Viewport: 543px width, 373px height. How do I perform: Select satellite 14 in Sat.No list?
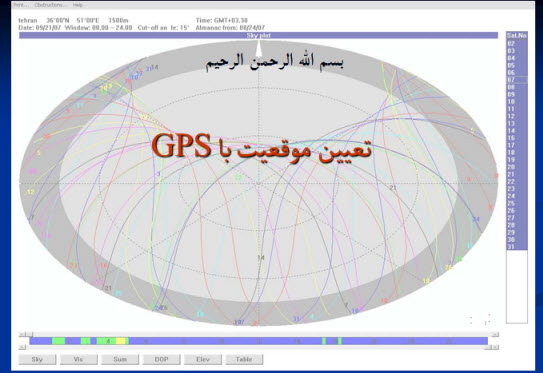coord(517,131)
